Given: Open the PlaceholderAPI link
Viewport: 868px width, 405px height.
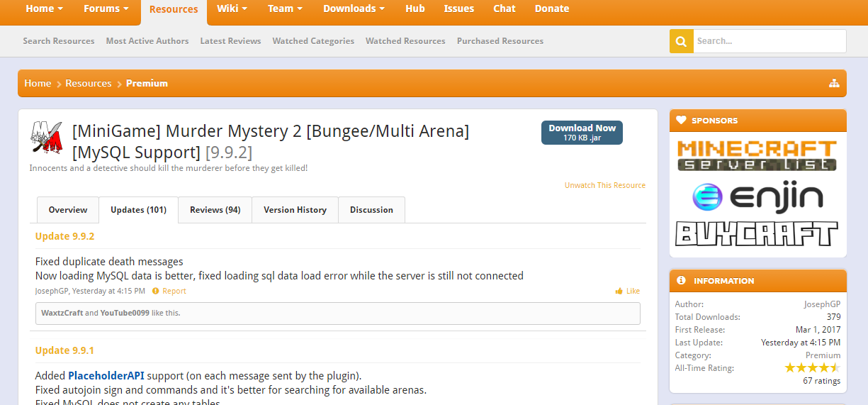Looking at the screenshot, I should 106,375.
